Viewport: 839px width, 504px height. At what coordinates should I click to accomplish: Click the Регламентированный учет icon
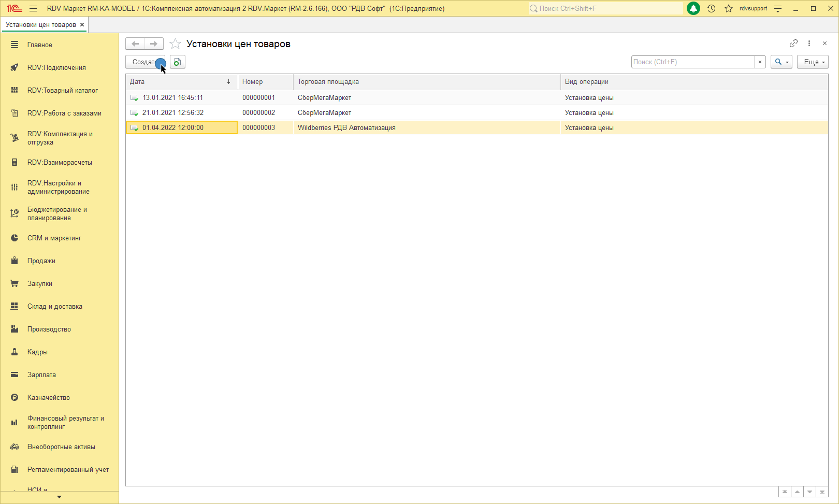click(15, 470)
